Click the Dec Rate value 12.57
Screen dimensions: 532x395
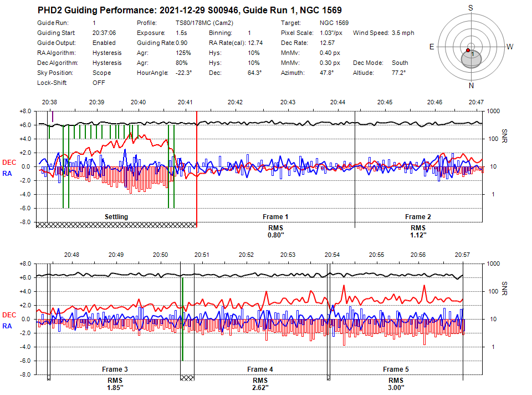pyautogui.click(x=327, y=43)
